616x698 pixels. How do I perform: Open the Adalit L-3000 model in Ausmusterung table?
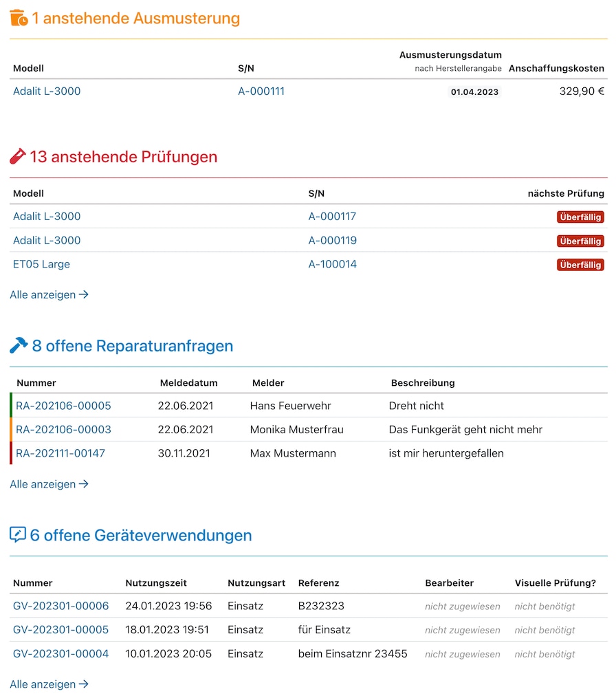click(47, 91)
